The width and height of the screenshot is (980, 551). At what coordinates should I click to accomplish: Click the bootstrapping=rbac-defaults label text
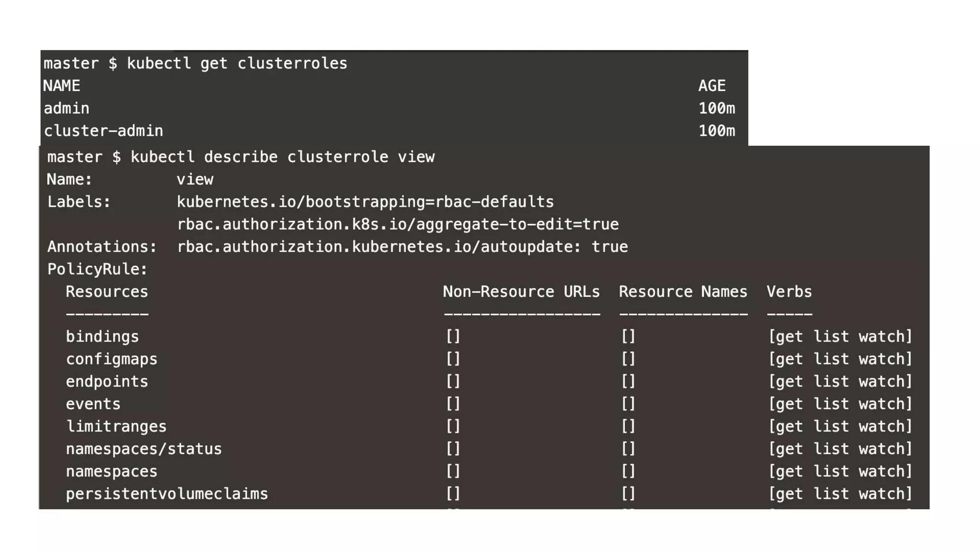tap(365, 202)
